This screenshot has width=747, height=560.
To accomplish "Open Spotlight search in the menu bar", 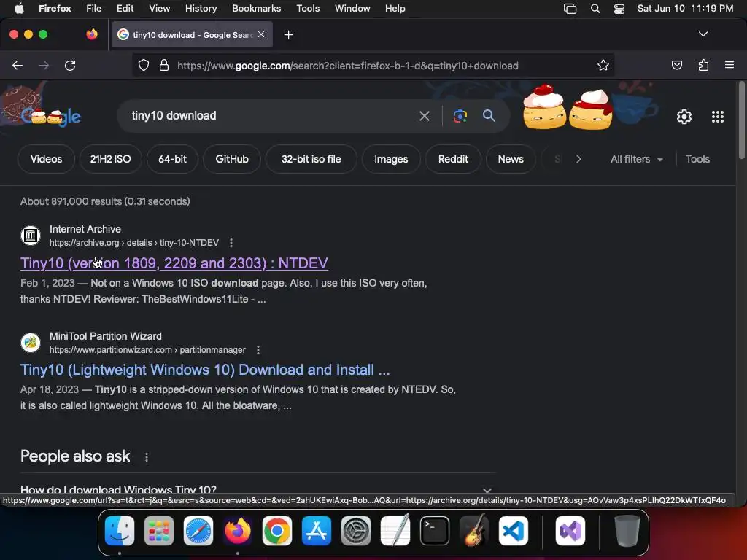I will (x=595, y=9).
